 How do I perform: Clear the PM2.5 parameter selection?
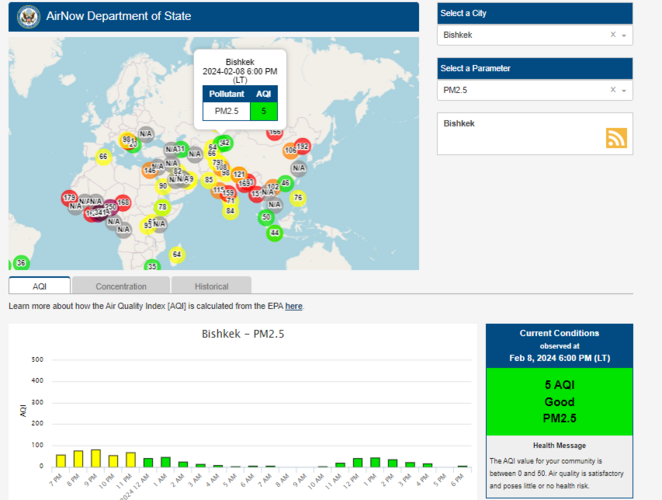point(613,90)
